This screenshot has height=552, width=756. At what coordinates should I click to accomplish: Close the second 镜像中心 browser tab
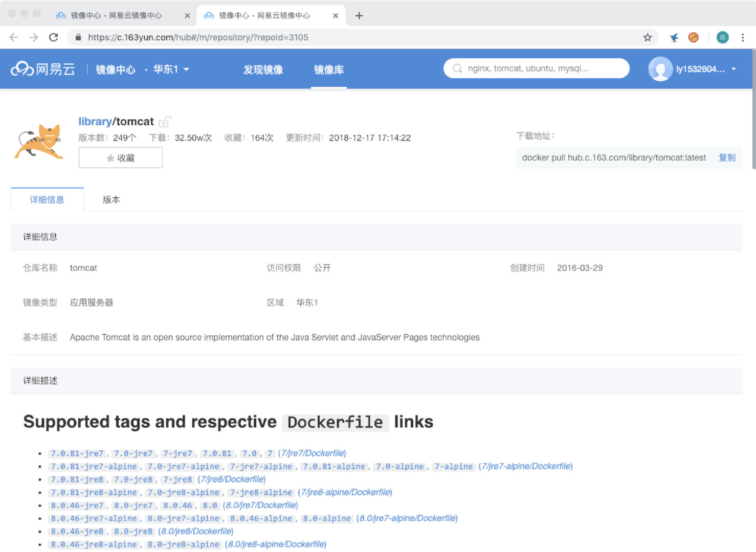[336, 15]
